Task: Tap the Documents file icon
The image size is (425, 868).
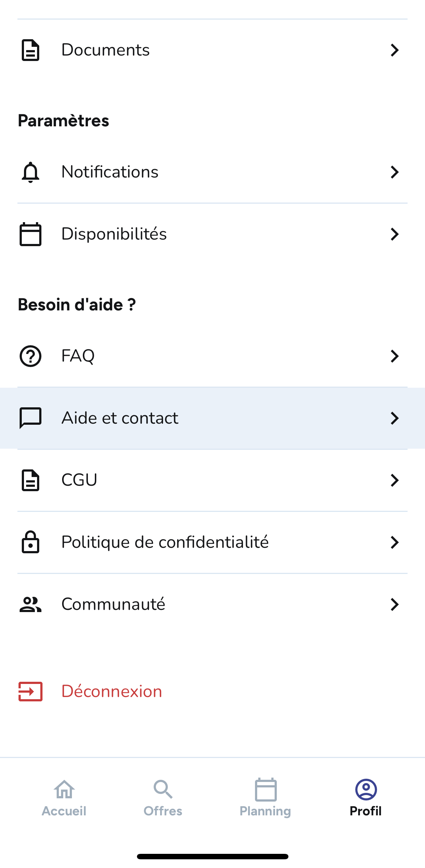Action: tap(31, 50)
